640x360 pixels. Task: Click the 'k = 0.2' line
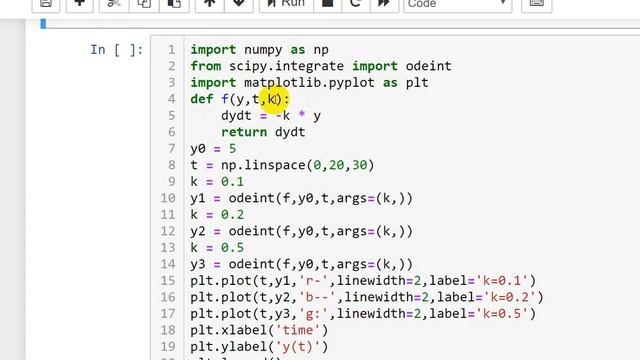click(x=217, y=214)
